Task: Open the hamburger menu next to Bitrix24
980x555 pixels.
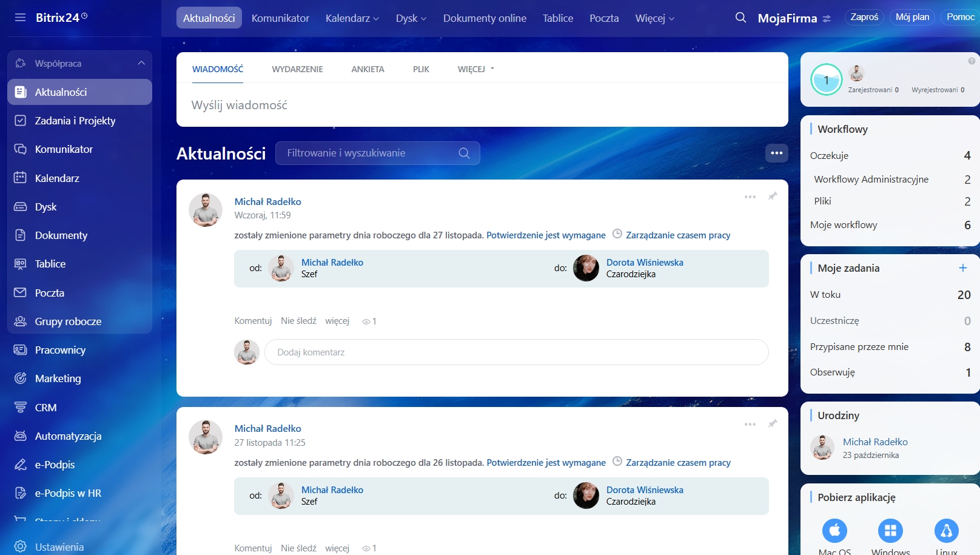Action: point(20,18)
